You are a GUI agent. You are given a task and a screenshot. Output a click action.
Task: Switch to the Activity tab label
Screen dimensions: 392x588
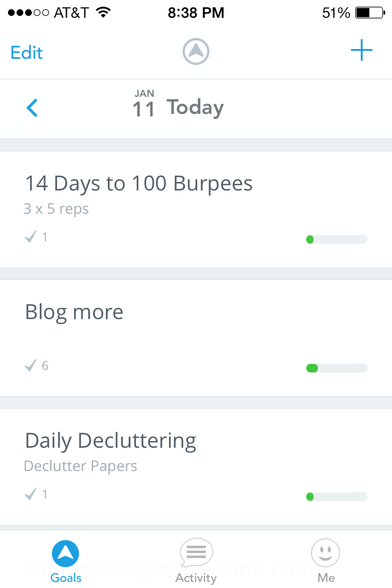pos(196,578)
